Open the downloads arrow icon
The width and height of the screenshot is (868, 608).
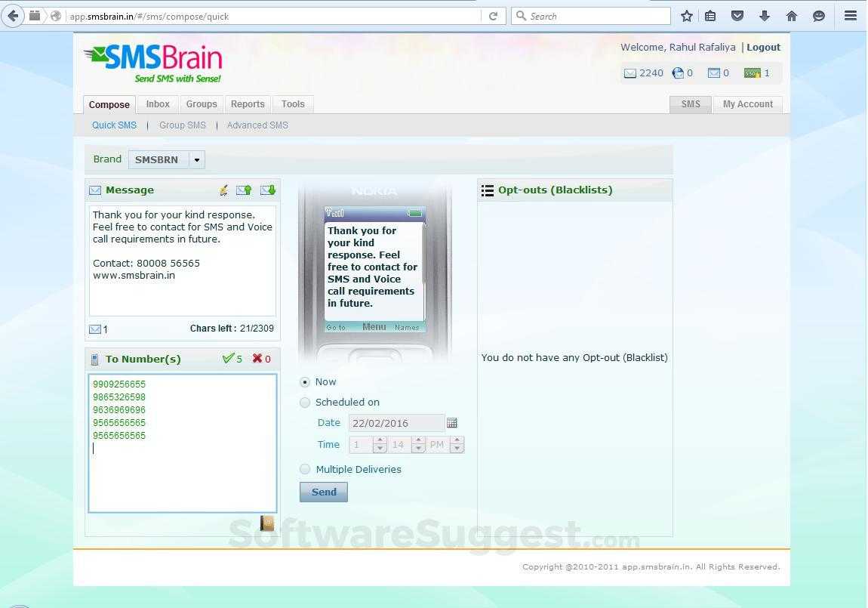click(x=765, y=16)
